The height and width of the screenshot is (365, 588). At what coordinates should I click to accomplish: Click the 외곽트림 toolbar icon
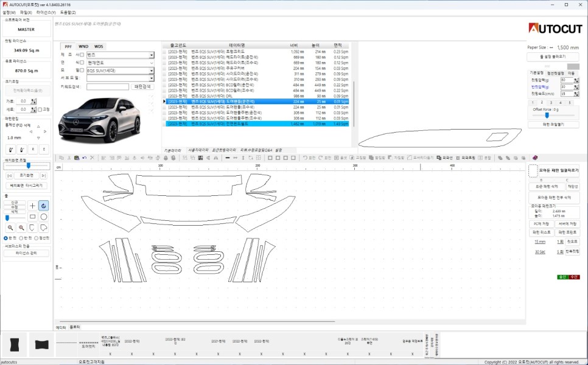466,158
